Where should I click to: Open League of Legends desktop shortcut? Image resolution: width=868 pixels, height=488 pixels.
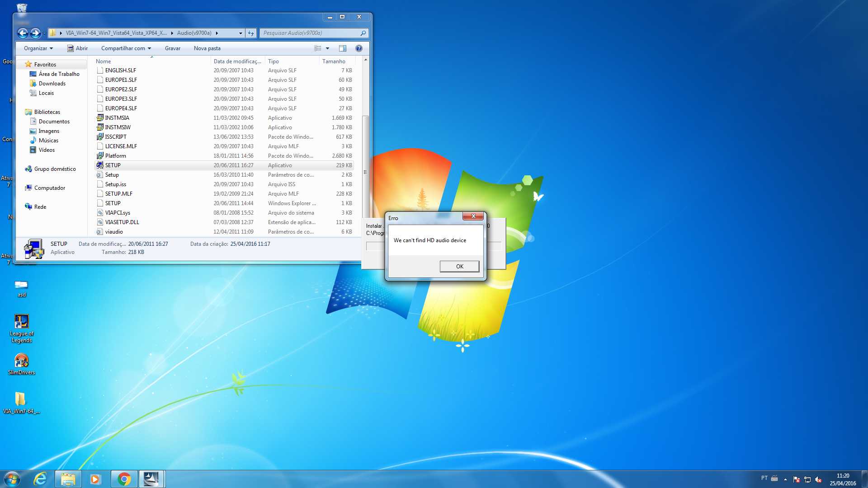(x=21, y=328)
